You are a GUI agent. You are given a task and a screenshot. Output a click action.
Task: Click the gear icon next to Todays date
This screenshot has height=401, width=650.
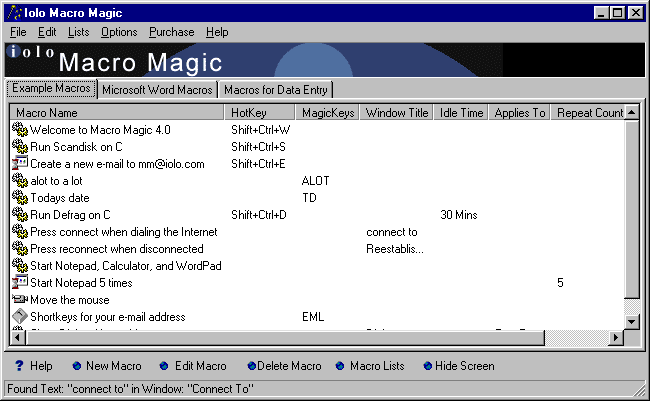point(19,198)
